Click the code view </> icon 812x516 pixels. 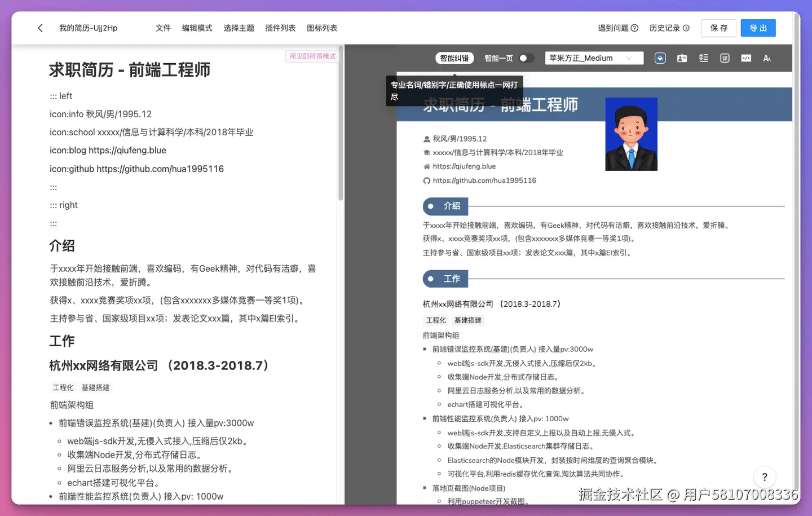[746, 58]
